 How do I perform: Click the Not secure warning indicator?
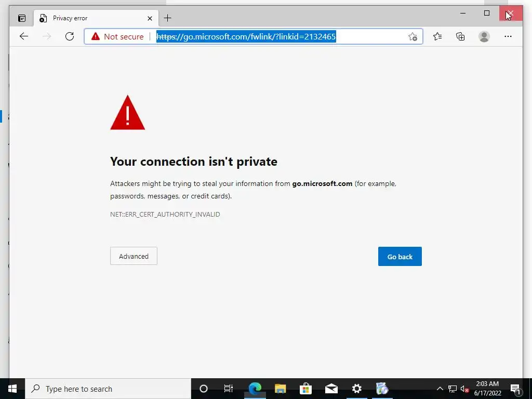[x=118, y=37]
